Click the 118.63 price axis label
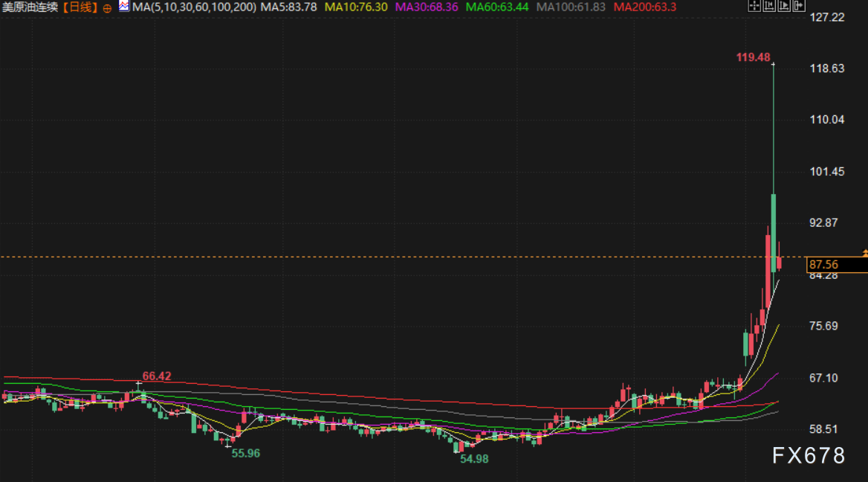Viewport: 868px width, 482px height. point(827,68)
